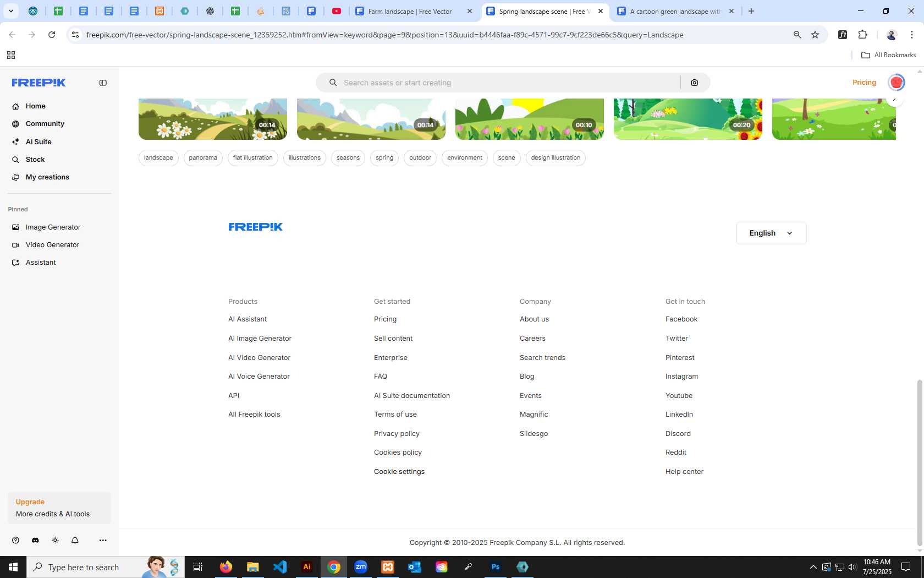
Task: Click the Home icon in sidebar
Action: tap(15, 106)
